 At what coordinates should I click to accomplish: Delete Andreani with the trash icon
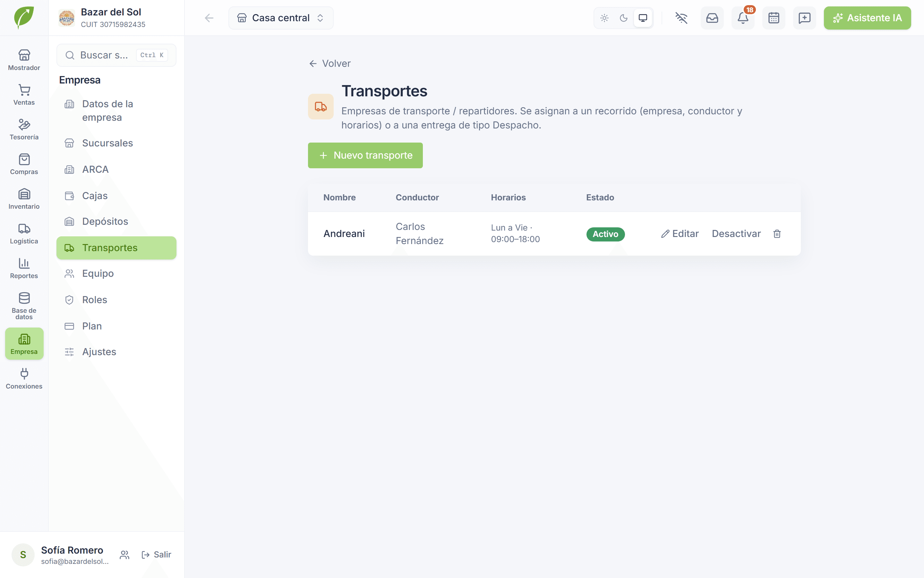click(777, 233)
